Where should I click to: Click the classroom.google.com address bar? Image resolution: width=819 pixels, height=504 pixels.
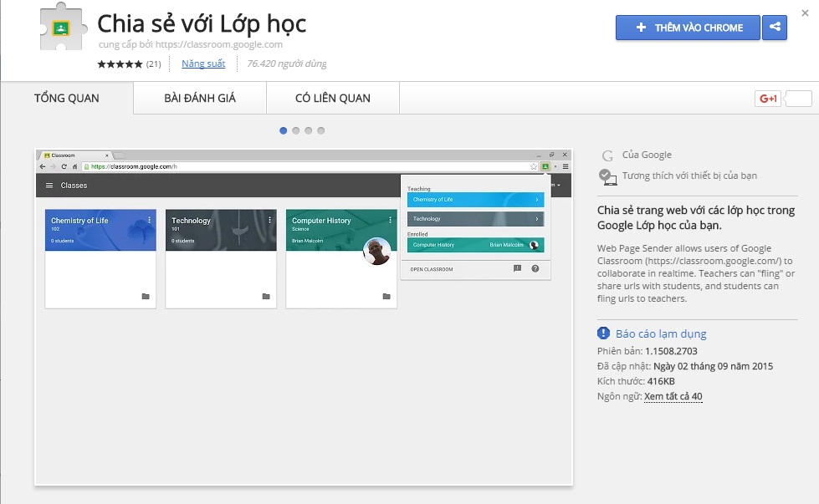[x=310, y=166]
